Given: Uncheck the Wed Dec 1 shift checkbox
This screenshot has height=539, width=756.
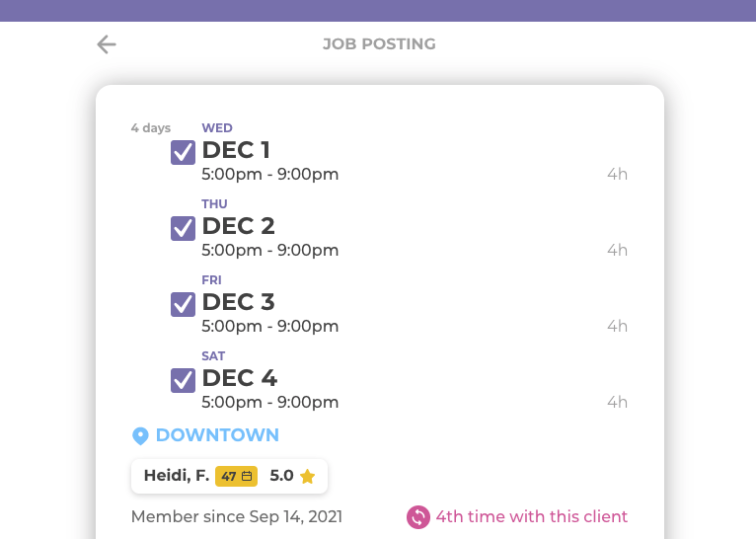Looking at the screenshot, I should (184, 152).
